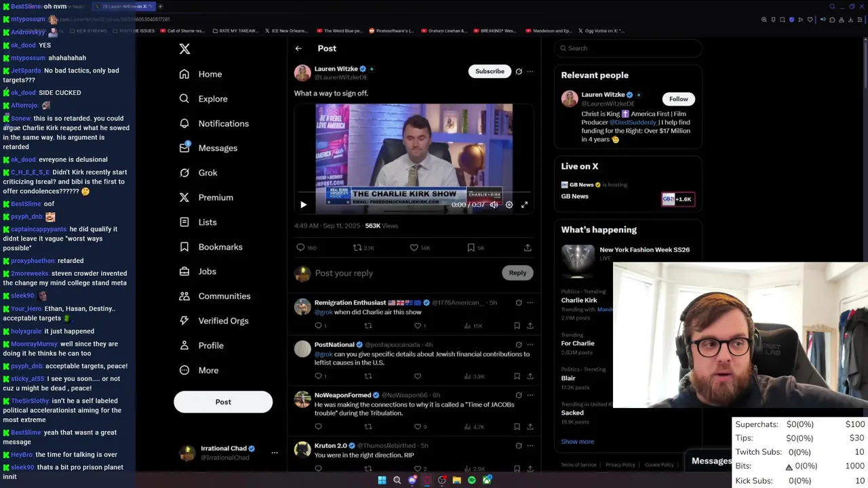Click the gray Reply button
This screenshot has height=488, width=868.
pyautogui.click(x=517, y=273)
